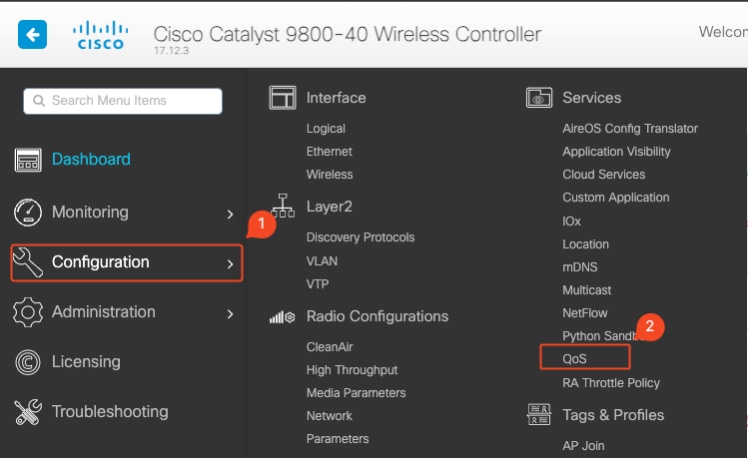Click the Licensing copyright icon
Image resolution: width=748 pixels, height=458 pixels.
pos(28,362)
